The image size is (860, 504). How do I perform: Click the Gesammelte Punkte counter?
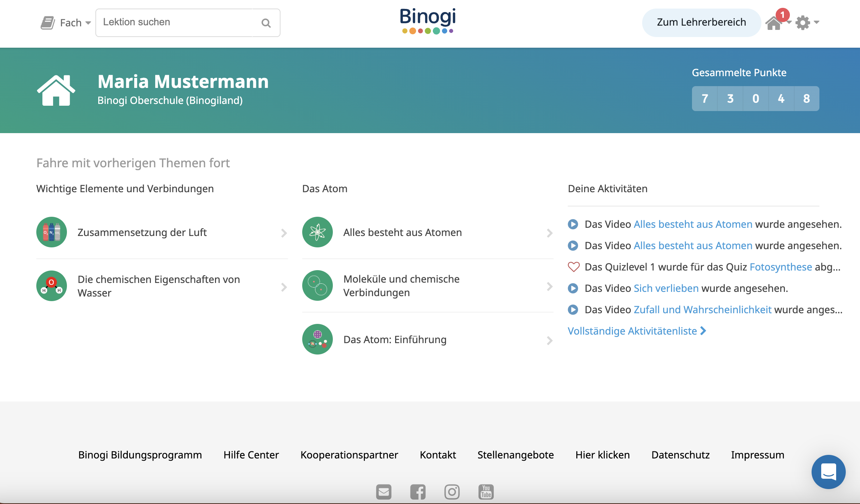(755, 99)
